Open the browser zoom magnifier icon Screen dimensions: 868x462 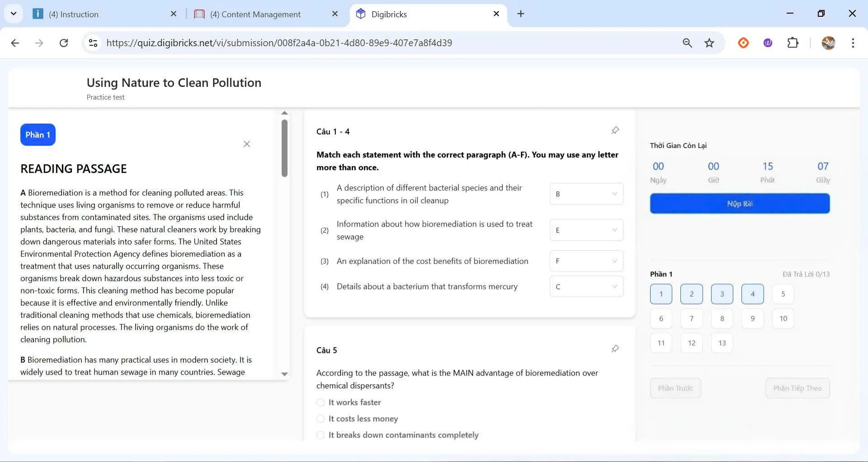687,43
